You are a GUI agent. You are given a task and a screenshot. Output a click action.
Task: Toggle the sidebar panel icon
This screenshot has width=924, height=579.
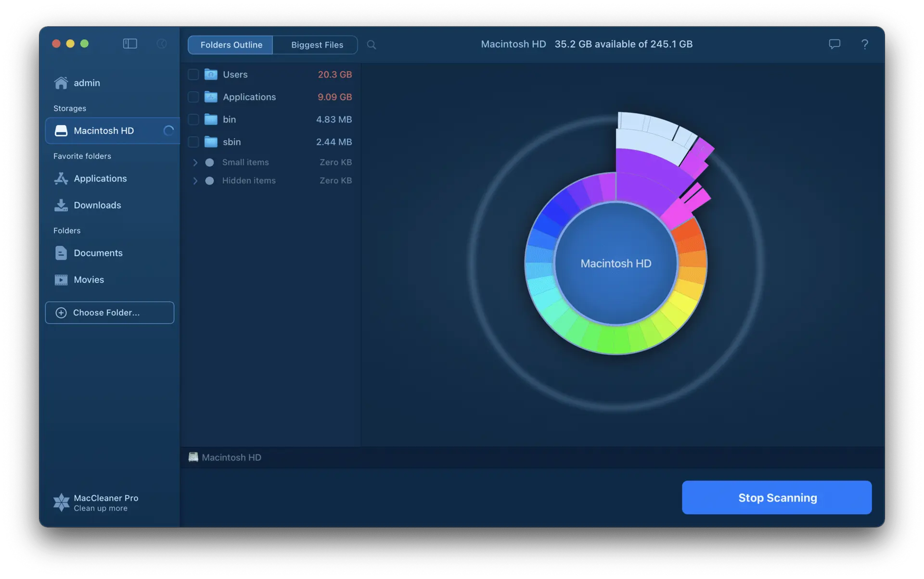tap(130, 44)
